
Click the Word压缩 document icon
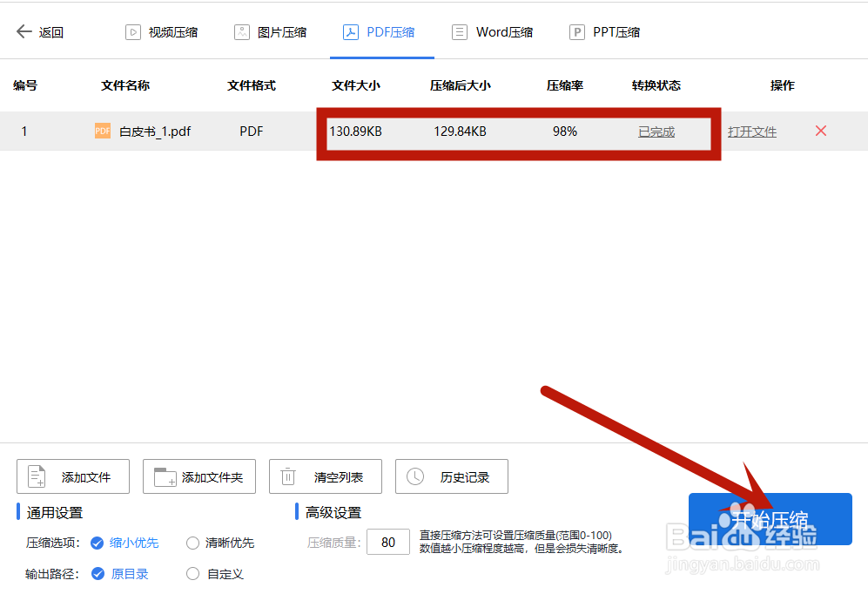pyautogui.click(x=459, y=31)
